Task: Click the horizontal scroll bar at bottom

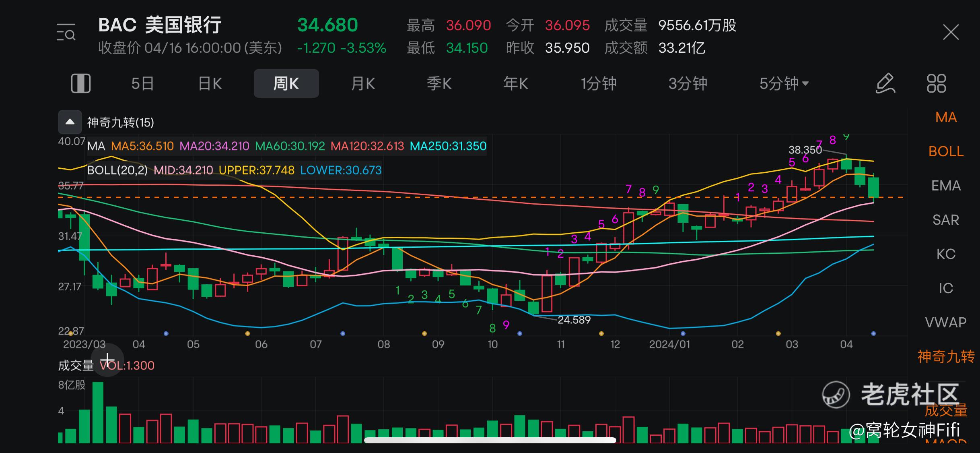Action: click(x=490, y=440)
